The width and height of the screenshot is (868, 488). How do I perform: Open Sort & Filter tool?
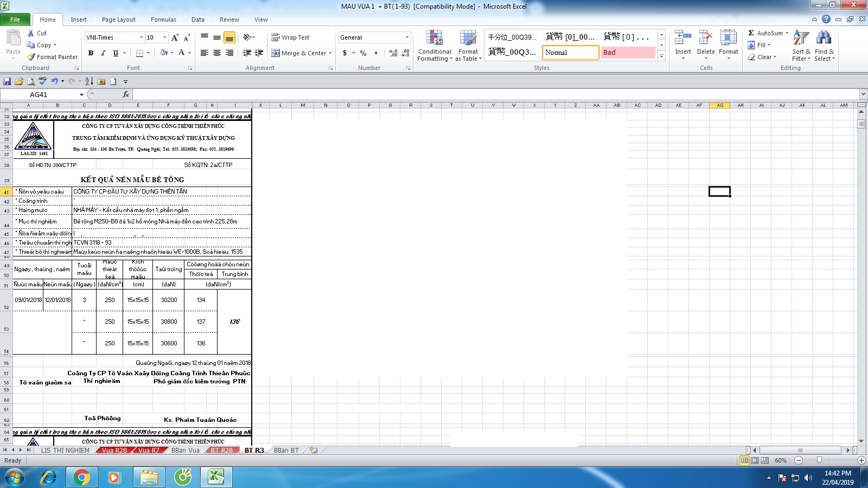pyautogui.click(x=801, y=38)
